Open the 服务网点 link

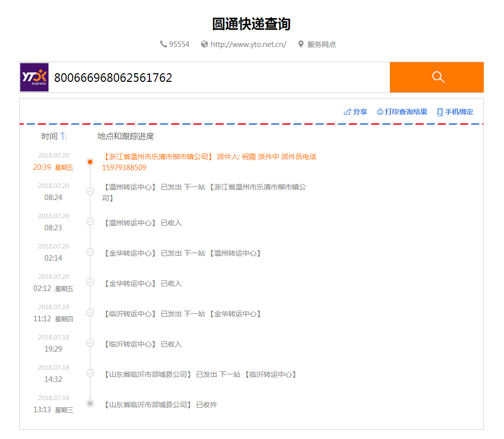coord(321,44)
